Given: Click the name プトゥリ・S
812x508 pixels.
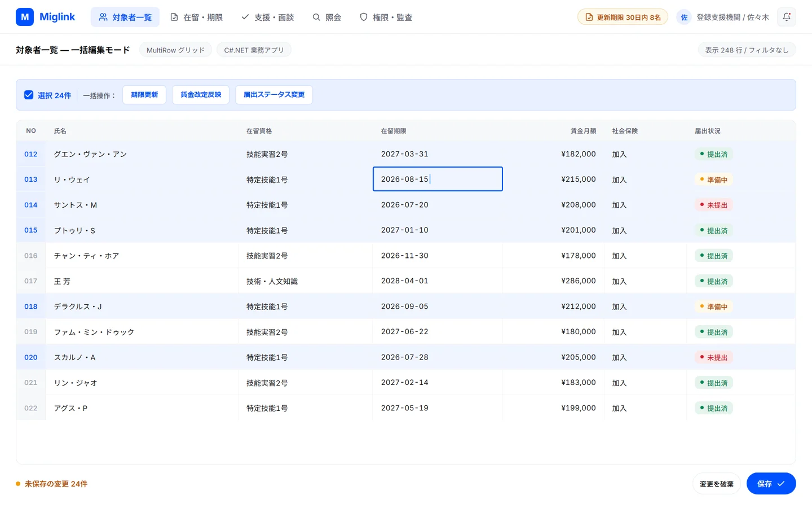Looking at the screenshot, I should [x=74, y=230].
